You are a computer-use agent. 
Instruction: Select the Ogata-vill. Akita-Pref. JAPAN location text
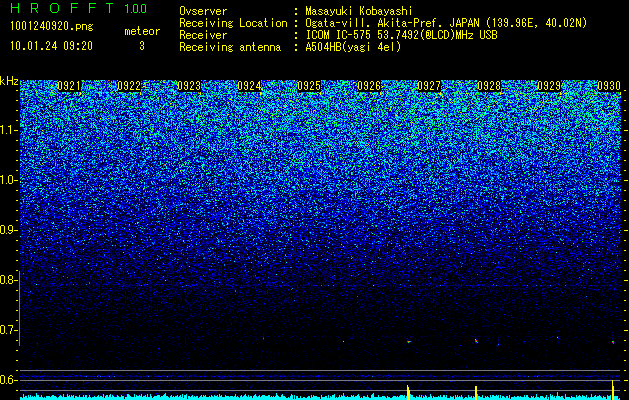[x=446, y=23]
